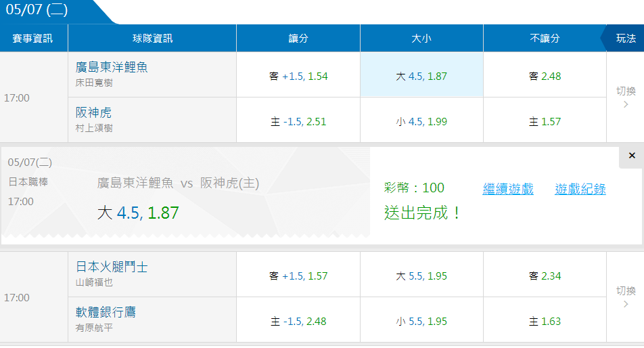Image resolution: width=644 pixels, height=348 pixels.
Task: Click 日本職棒 league label in slip
Action: point(28,181)
